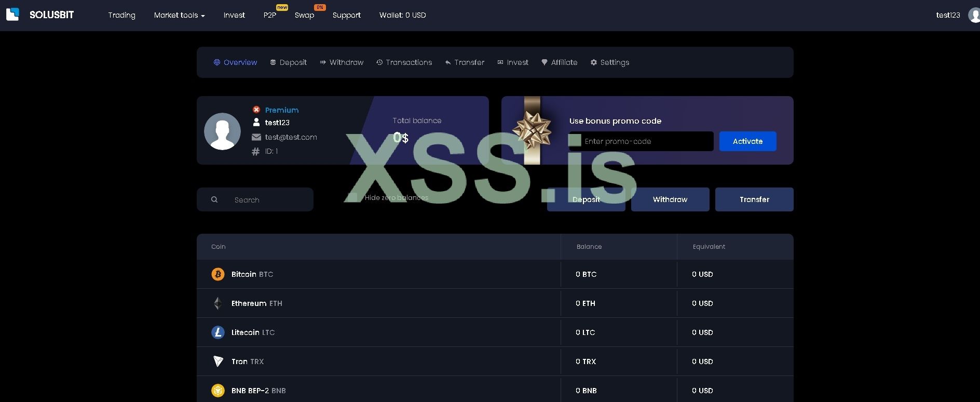Click the Affiliate tab diamond icon
Viewport: 980px width, 402px height.
click(x=545, y=62)
